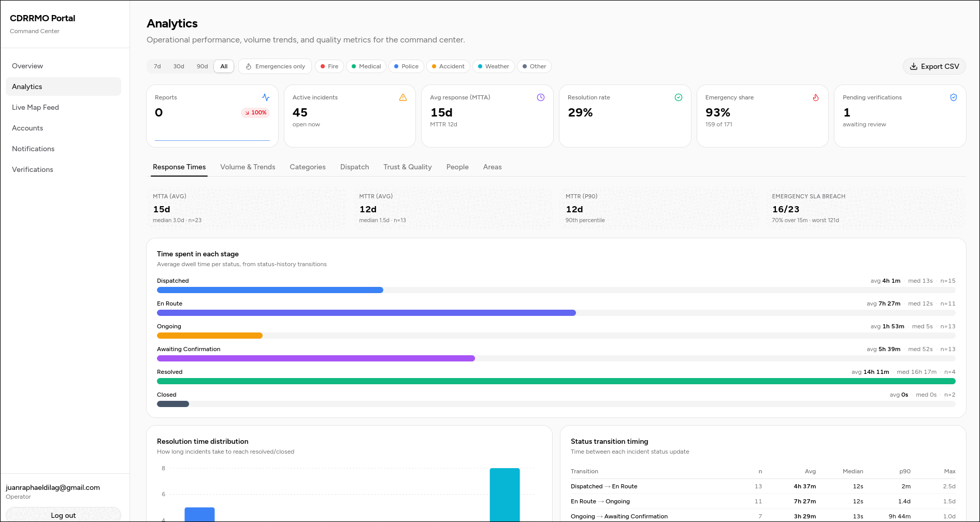Screen dimensions: 980x522
Task: Toggle the Accident category filter
Action: click(449, 66)
